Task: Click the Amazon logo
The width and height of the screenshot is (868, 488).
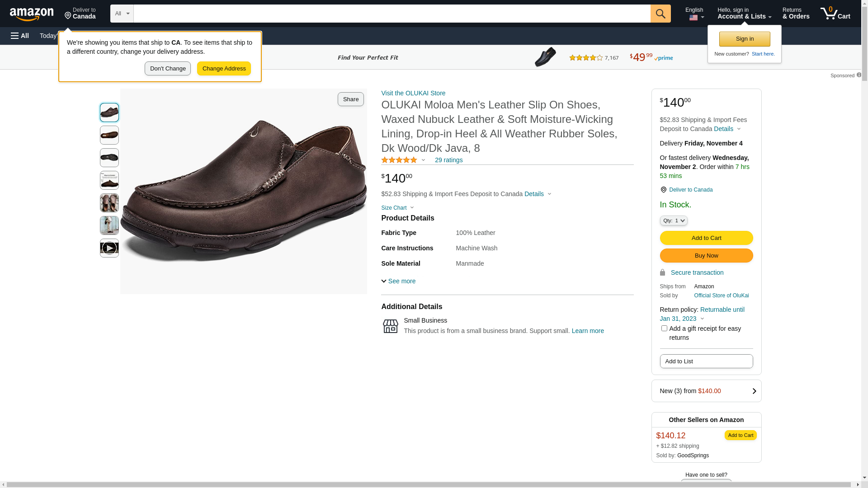Action: coord(32,14)
